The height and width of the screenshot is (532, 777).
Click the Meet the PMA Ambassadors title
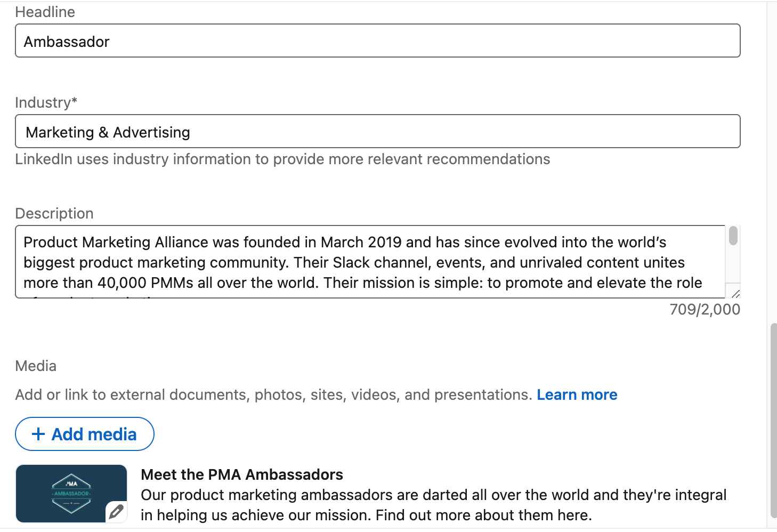pos(242,474)
